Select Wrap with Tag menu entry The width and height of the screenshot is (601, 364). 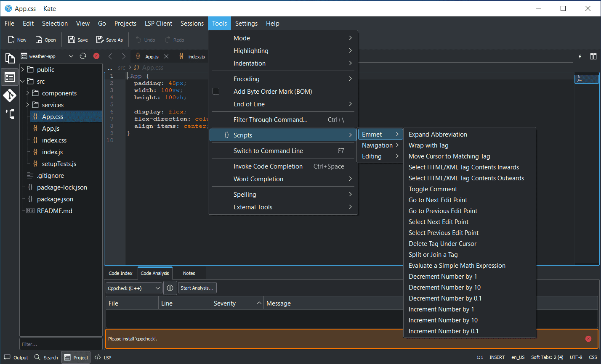coord(428,145)
